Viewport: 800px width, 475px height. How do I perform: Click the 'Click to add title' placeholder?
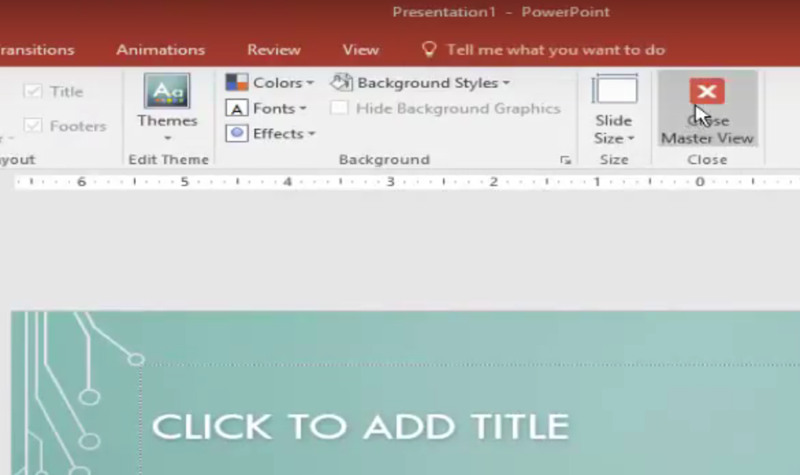pyautogui.click(x=361, y=427)
